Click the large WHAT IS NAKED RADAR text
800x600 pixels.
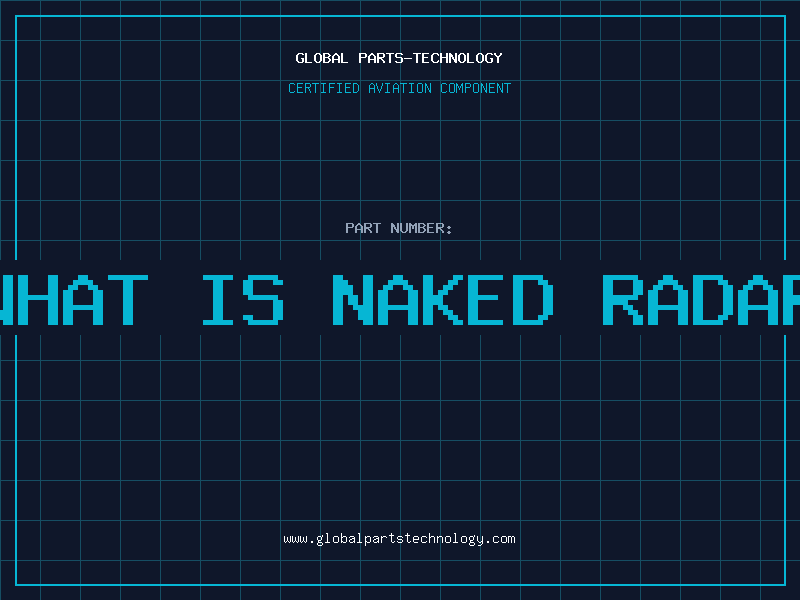tap(400, 300)
